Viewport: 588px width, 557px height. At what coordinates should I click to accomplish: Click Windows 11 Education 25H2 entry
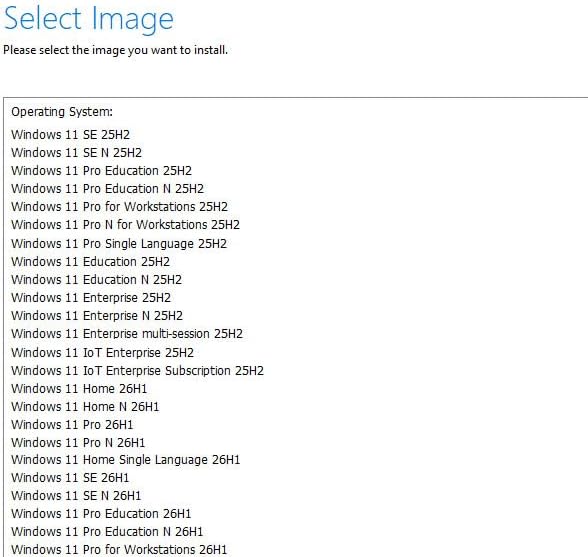tap(91, 261)
